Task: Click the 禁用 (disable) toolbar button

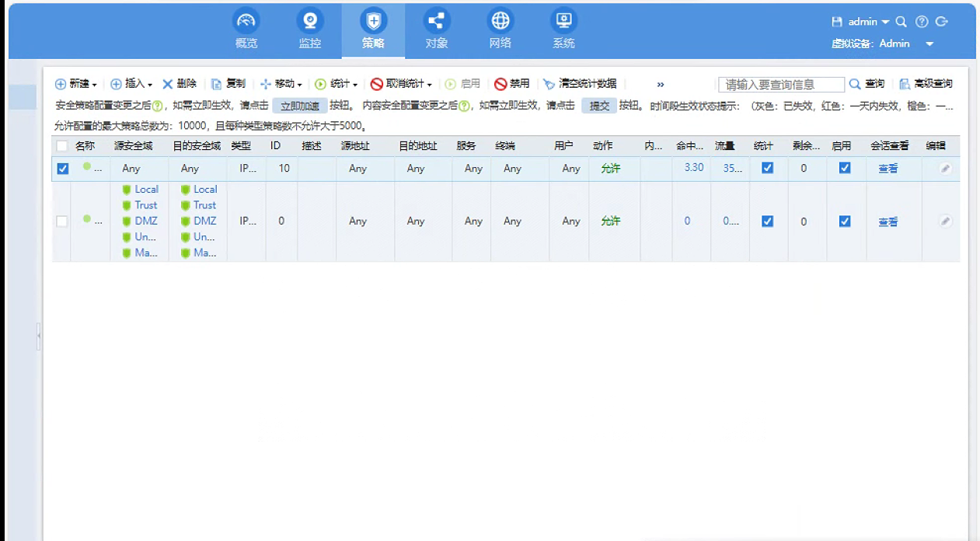Action: 512,84
